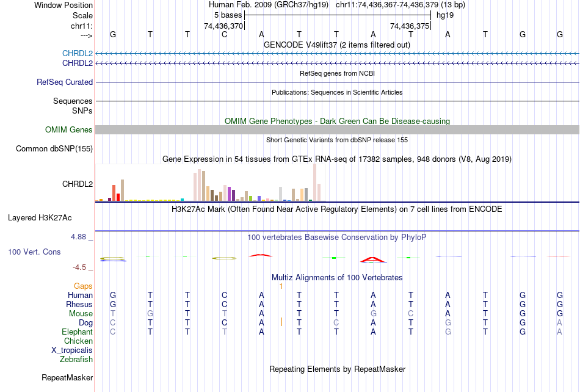Click the Human species label

[80, 295]
